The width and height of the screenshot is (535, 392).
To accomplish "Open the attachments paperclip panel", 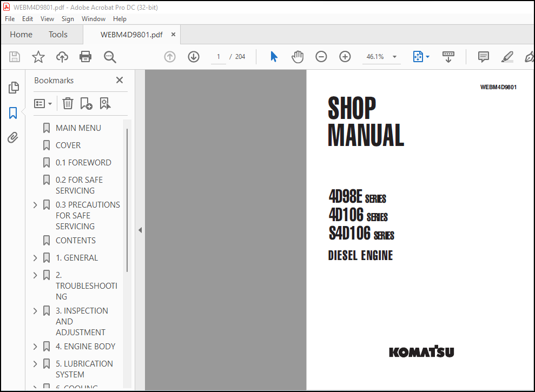I will pyautogui.click(x=13, y=138).
